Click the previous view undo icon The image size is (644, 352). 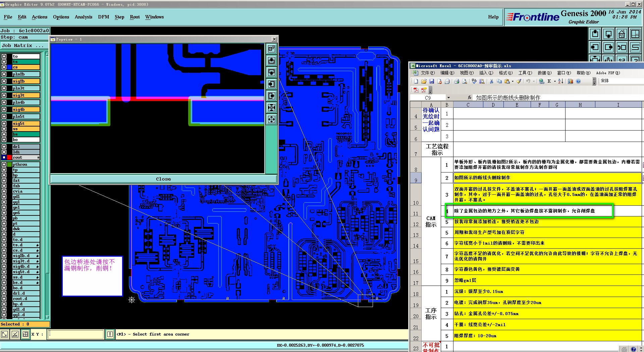coord(622,47)
